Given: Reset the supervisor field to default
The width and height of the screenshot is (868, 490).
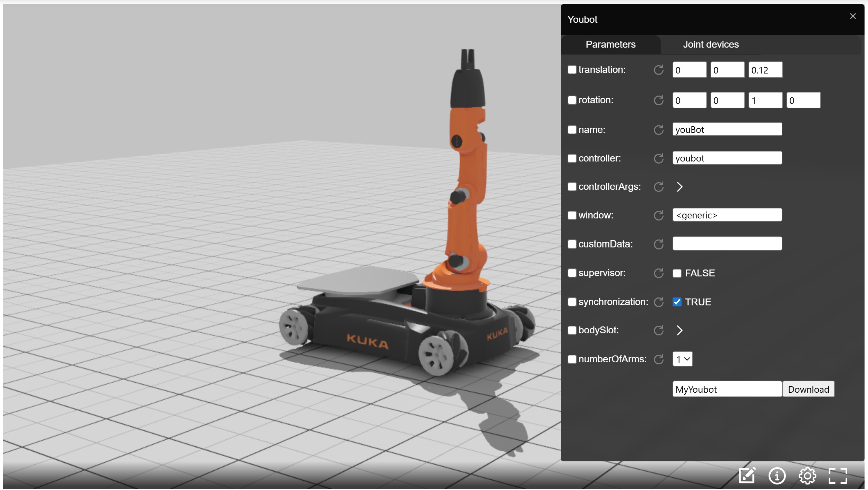Looking at the screenshot, I should point(659,273).
